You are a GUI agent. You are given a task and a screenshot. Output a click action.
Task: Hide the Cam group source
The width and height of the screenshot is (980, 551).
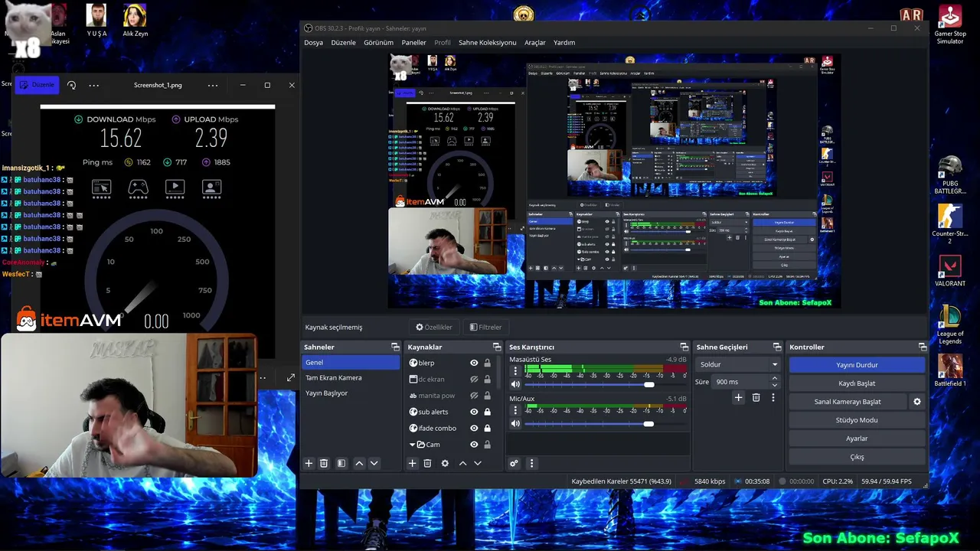tap(474, 445)
